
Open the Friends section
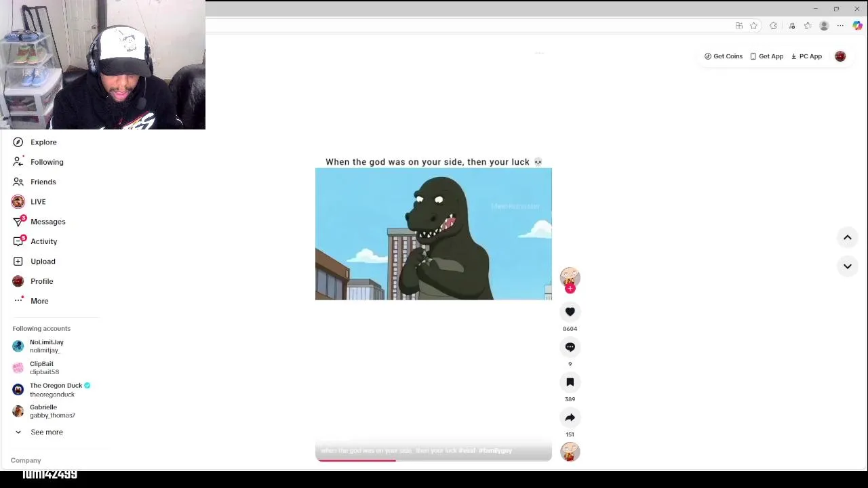43,182
